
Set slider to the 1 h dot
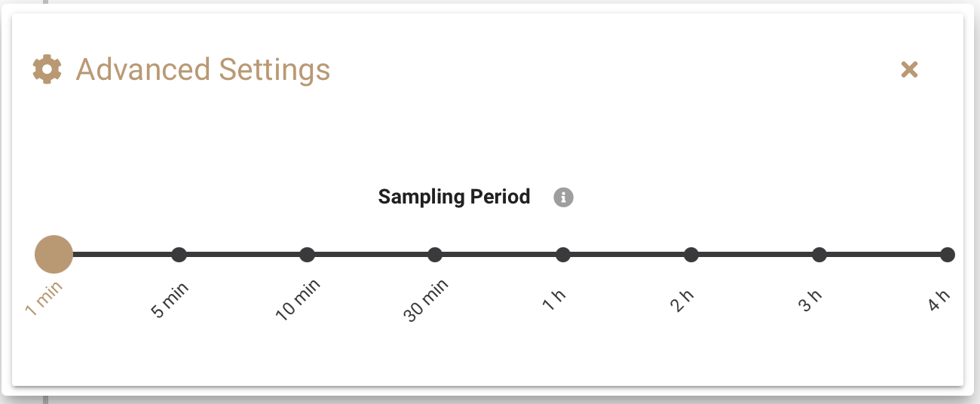tap(563, 255)
